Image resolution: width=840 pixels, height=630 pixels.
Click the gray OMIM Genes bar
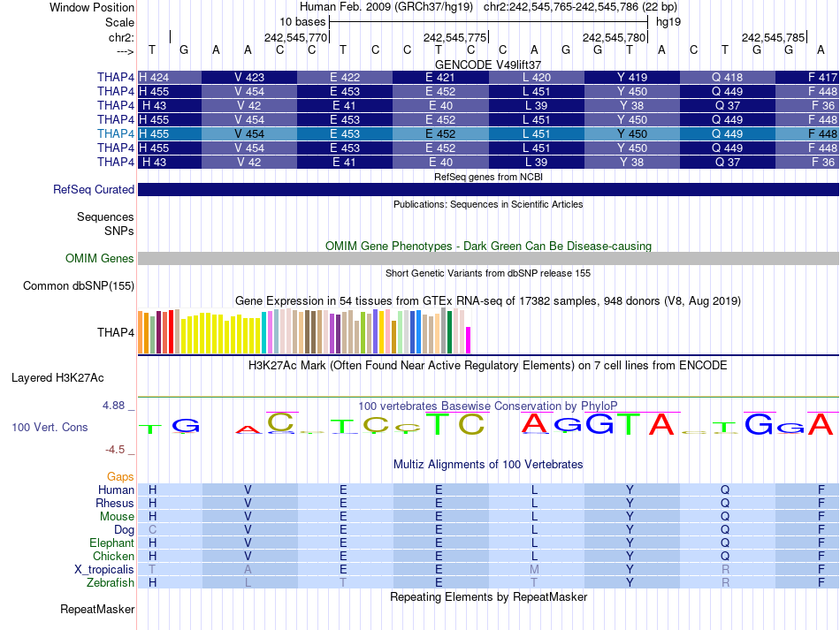coord(488,259)
